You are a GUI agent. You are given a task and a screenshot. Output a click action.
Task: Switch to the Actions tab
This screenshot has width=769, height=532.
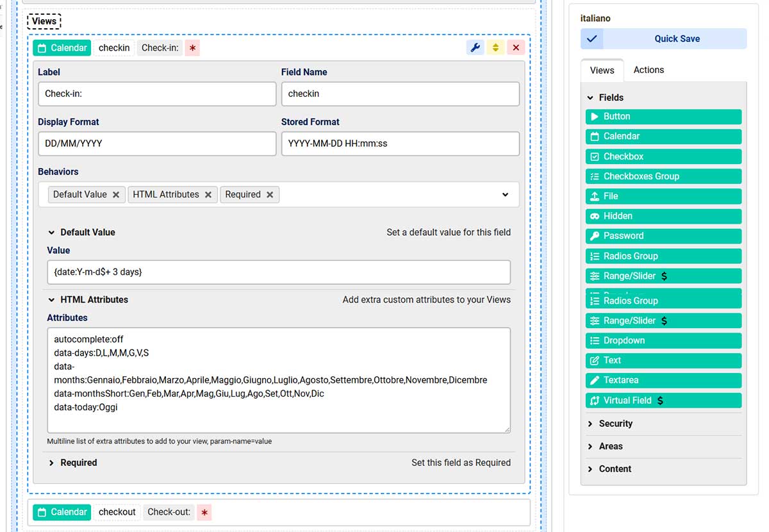[x=649, y=70]
